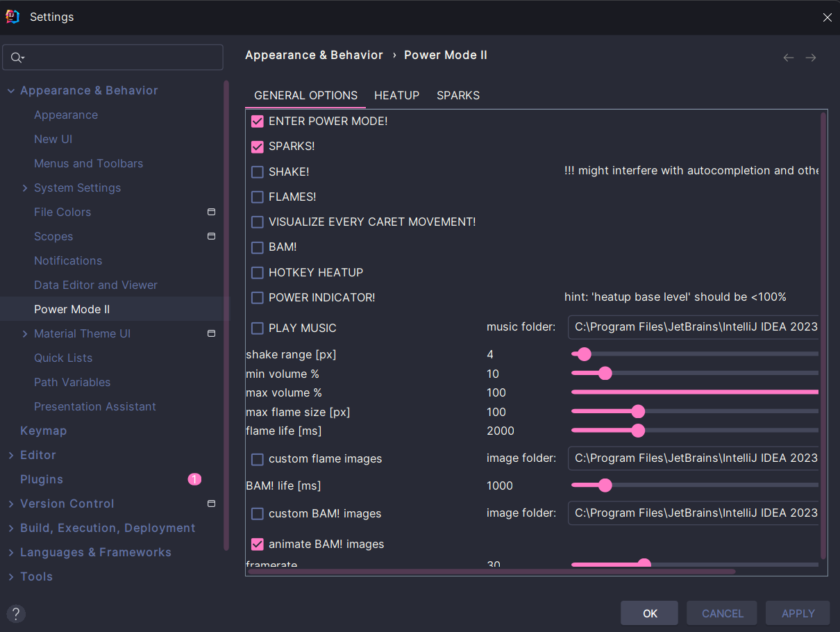The height and width of the screenshot is (632, 840).
Task: Click the horizontal scrollbar of options panel
Action: tap(492, 572)
